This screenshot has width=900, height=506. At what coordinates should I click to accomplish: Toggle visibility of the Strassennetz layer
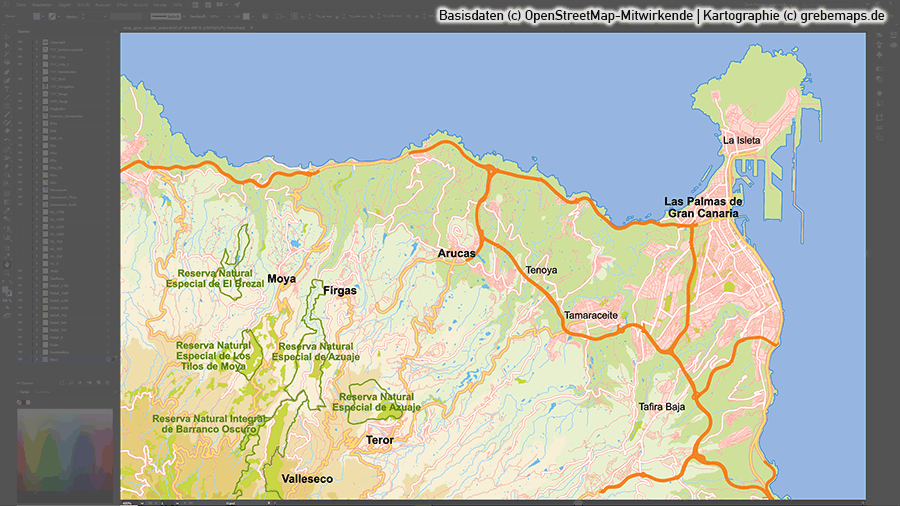click(22, 188)
